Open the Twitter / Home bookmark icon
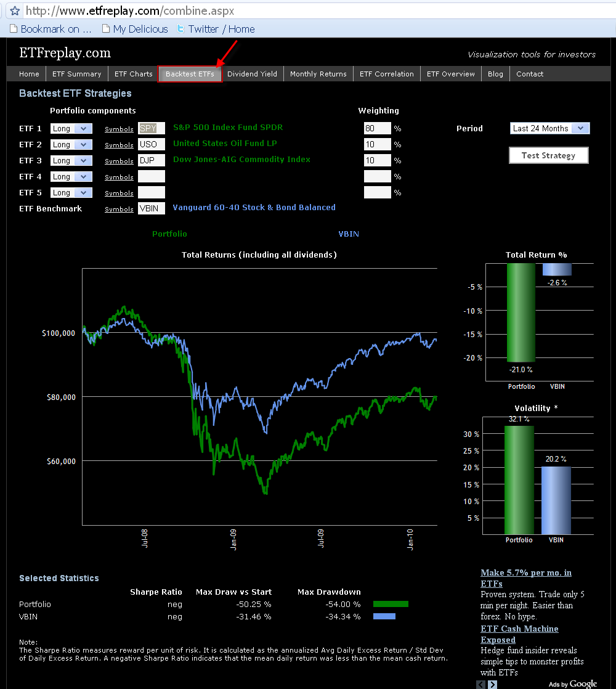616x689 pixels. pos(180,28)
